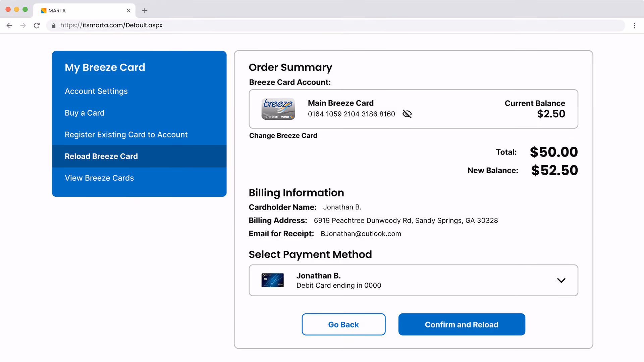Click the email BJonathan@outlook.com

[361, 234]
